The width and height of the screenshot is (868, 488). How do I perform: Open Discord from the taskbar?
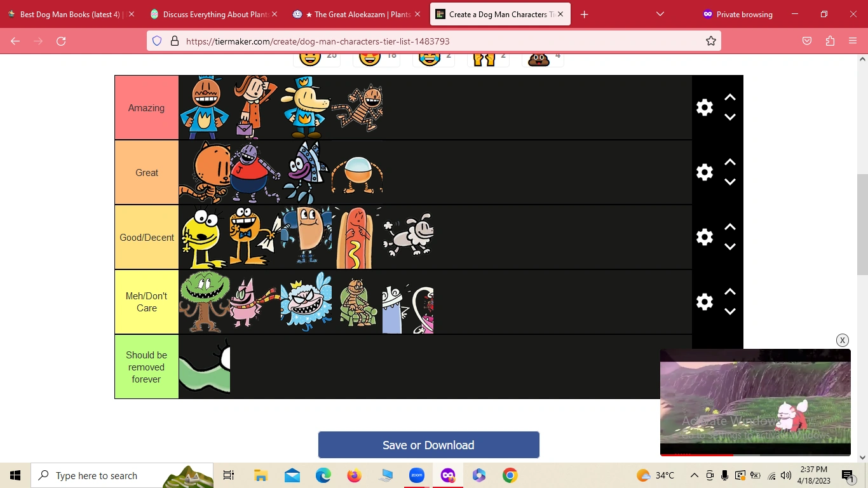(448, 475)
